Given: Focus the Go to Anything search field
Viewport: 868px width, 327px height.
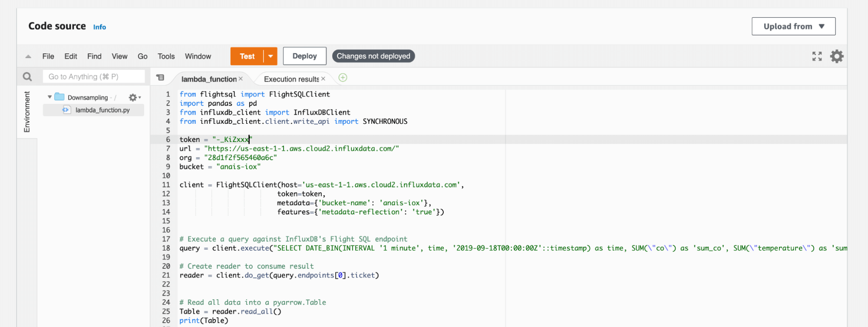Looking at the screenshot, I should (94, 76).
